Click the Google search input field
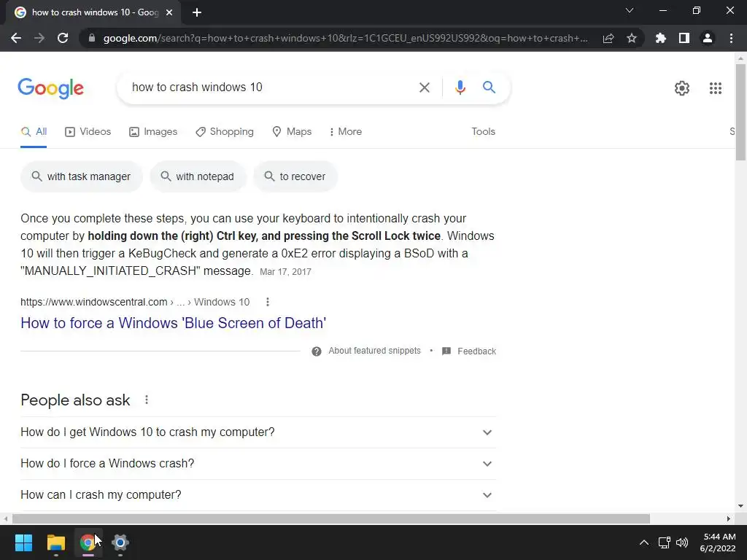Screen dimensions: 747x560 pos(269,87)
